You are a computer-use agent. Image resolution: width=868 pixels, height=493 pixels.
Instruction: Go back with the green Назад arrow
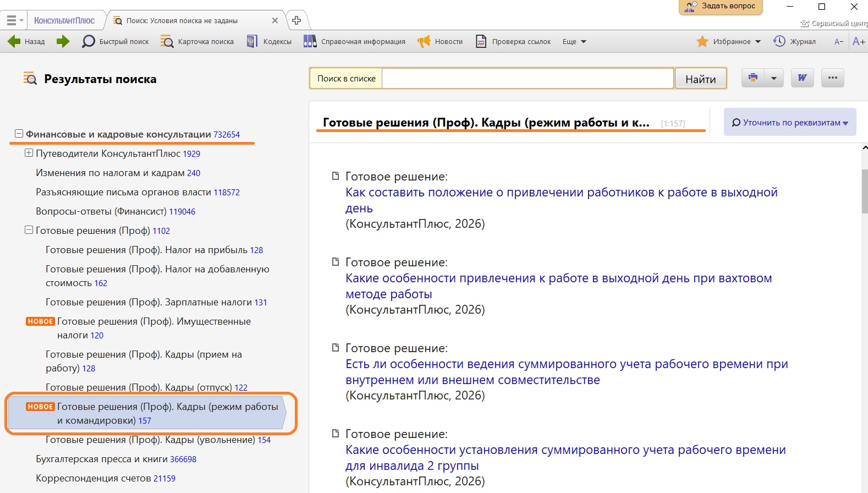(x=26, y=41)
